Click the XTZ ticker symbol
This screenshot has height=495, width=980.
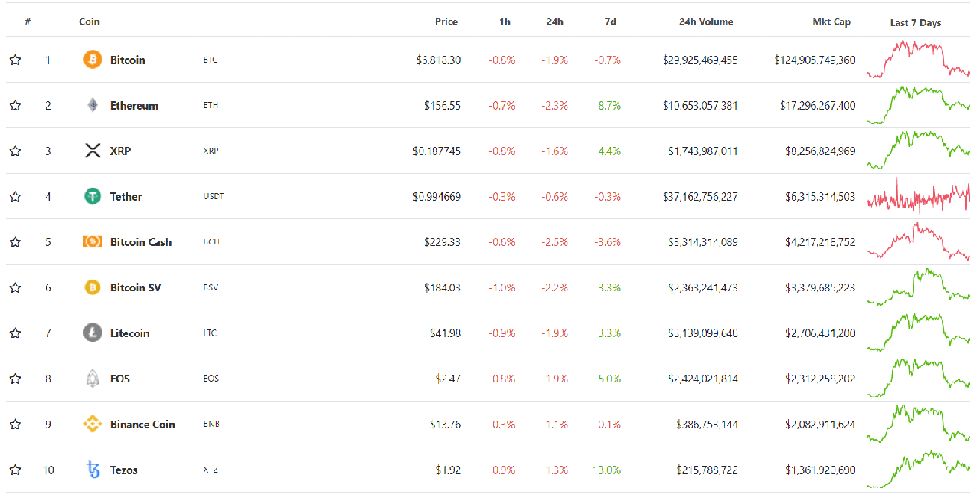coord(211,470)
